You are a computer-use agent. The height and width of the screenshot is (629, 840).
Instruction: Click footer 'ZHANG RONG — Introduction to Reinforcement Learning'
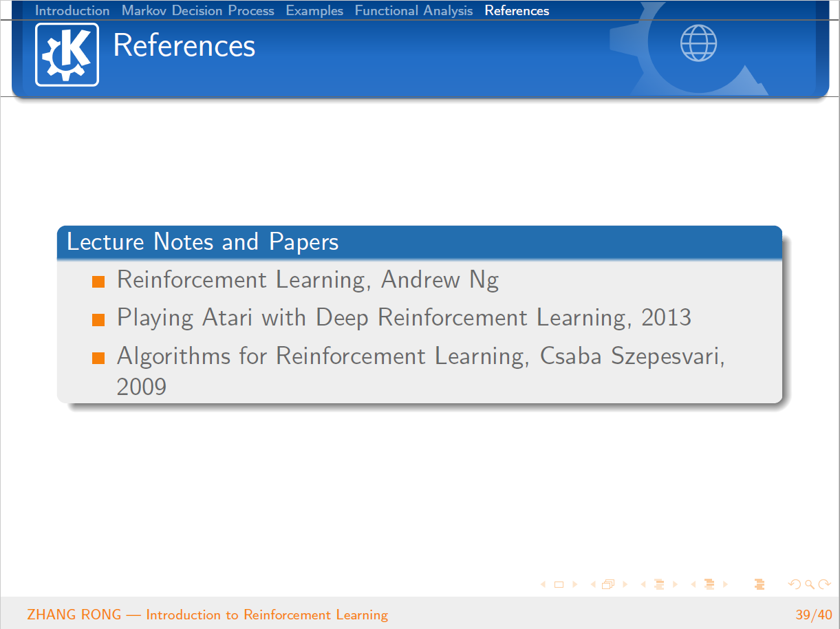[207, 615]
